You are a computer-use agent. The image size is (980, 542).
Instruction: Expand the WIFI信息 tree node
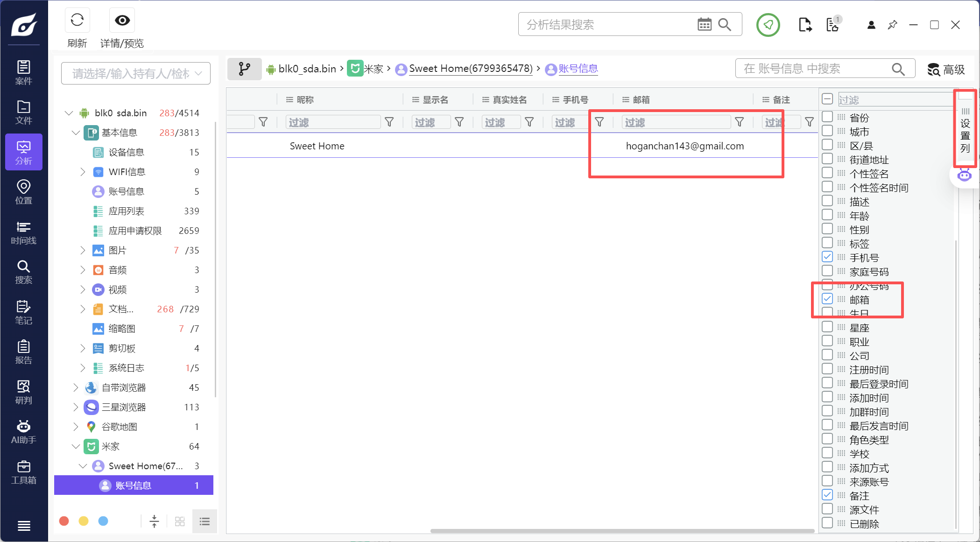click(83, 172)
